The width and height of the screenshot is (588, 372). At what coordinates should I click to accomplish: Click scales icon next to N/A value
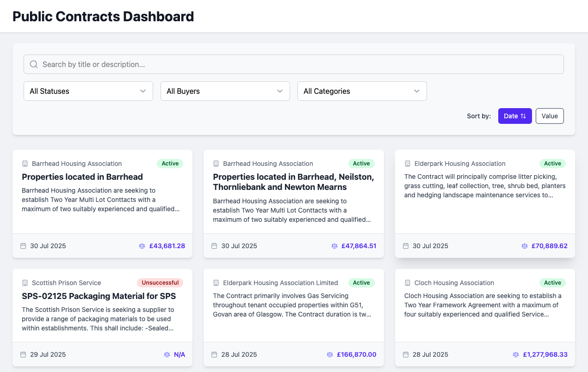pos(167,354)
